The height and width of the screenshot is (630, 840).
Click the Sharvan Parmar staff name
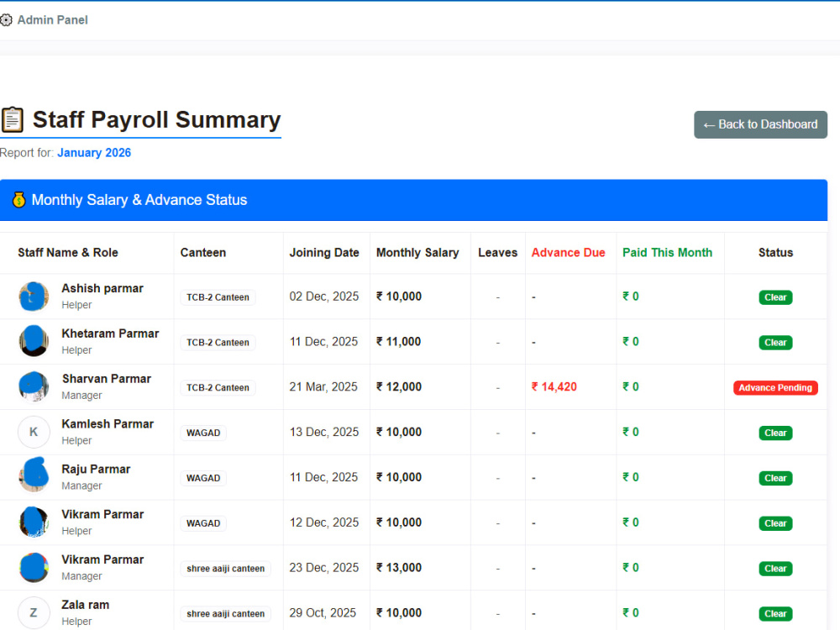tap(107, 379)
